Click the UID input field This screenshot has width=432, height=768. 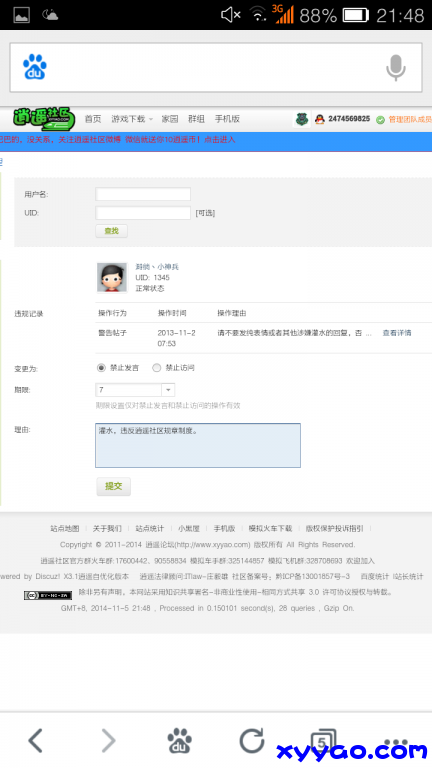143,213
